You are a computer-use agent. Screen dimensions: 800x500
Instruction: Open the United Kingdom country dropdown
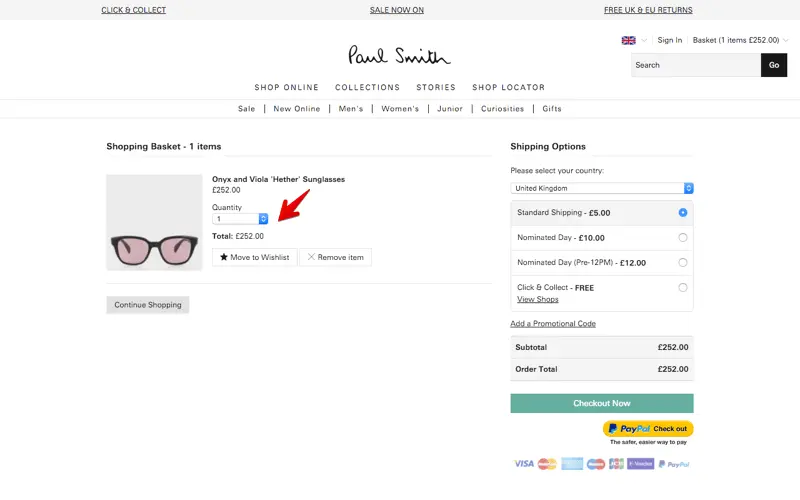(602, 188)
